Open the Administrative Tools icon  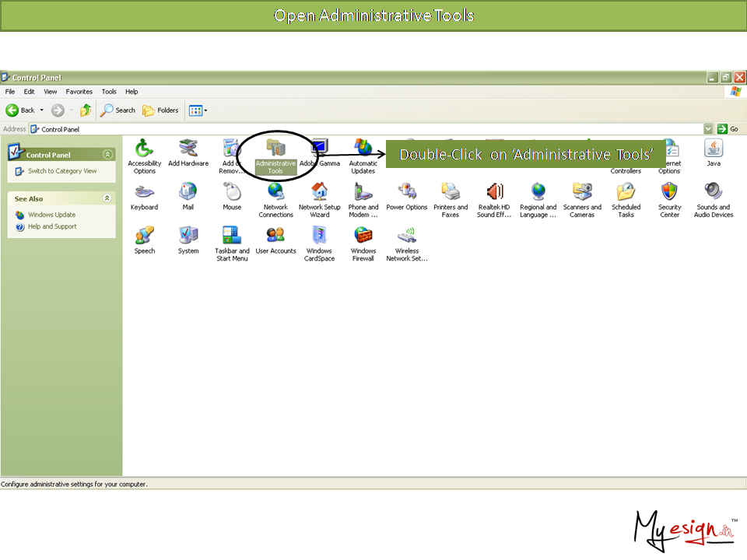coord(275,150)
